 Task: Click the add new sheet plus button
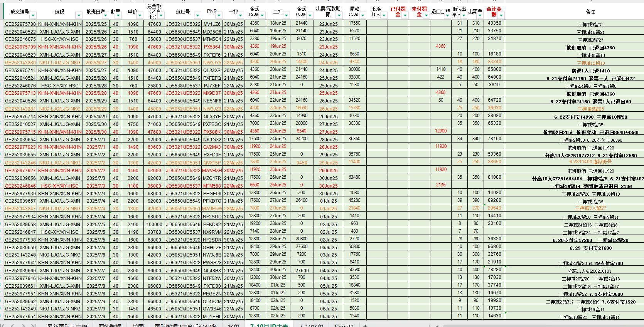pyautogui.click(x=365, y=325)
